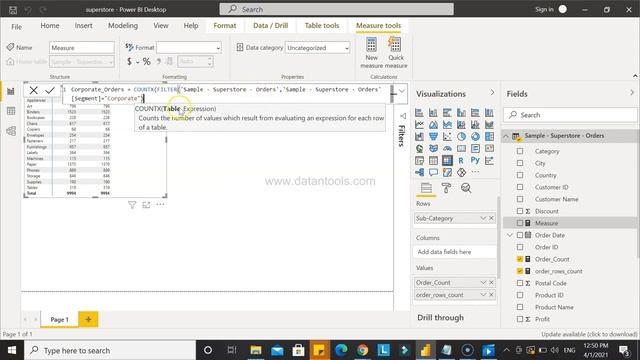This screenshot has width=640, height=360.
Task: Open the Fields well tab in Visualizations
Action: click(426, 188)
